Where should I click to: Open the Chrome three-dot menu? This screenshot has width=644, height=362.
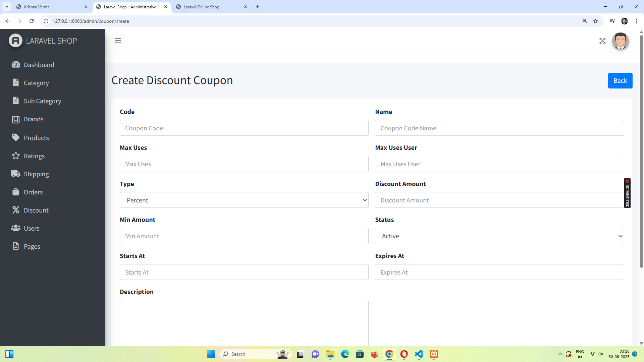pos(637,21)
